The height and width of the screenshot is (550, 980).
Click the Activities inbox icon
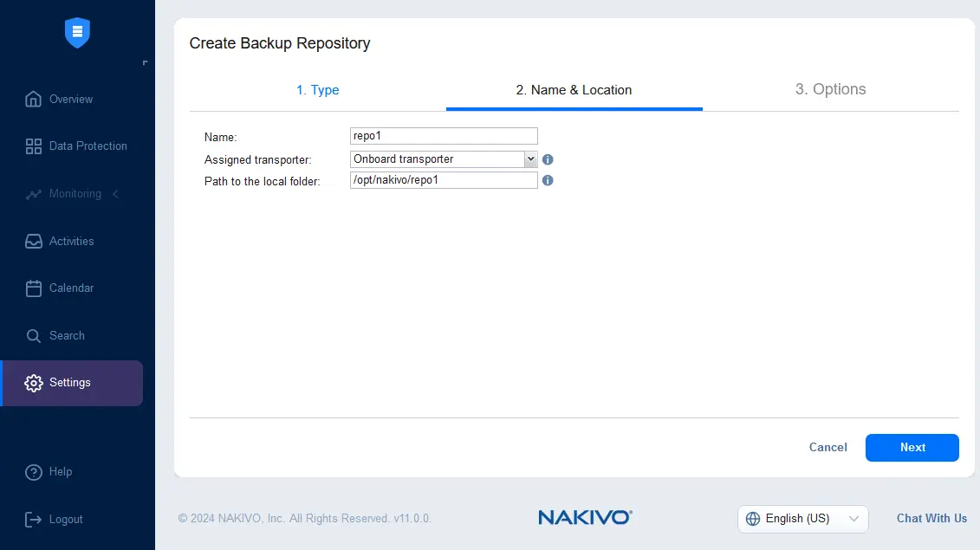33,242
